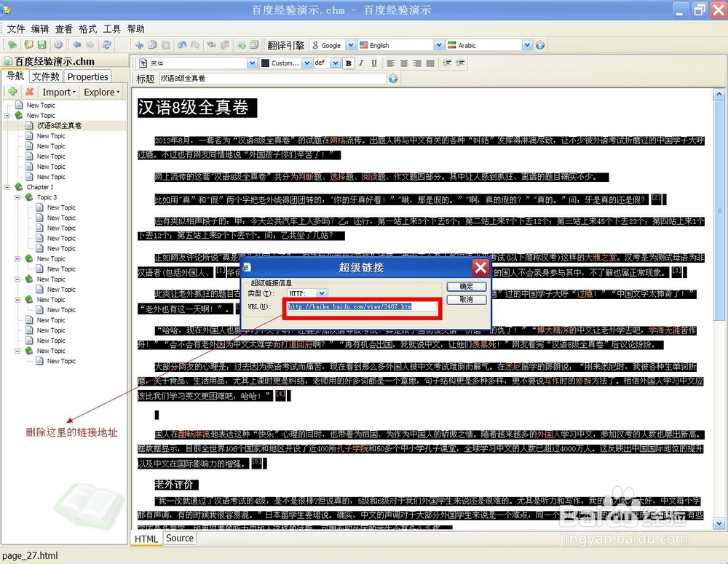
Task: Click the remove link icon
Action: pos(225,45)
